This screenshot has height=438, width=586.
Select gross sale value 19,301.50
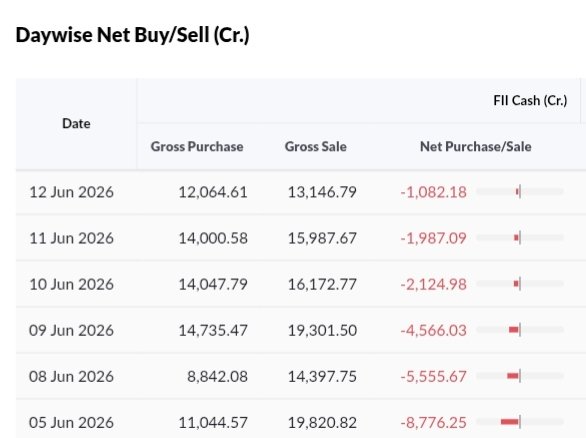click(x=322, y=330)
